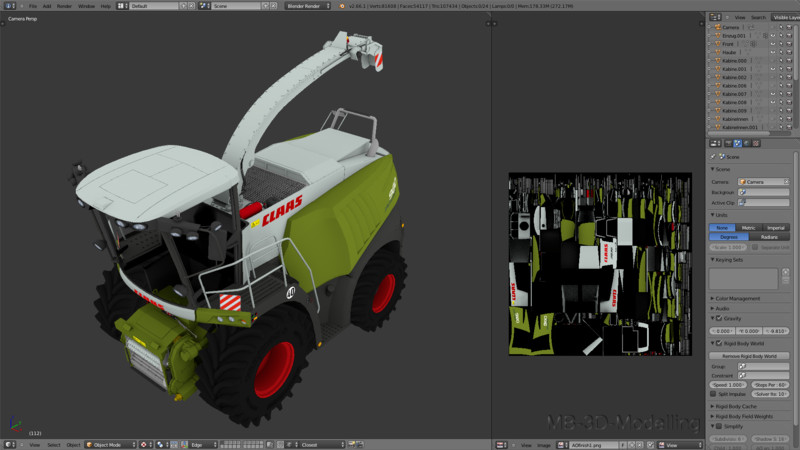Toggle visibility eye for Haube
This screenshot has width=800, height=450.
773,52
